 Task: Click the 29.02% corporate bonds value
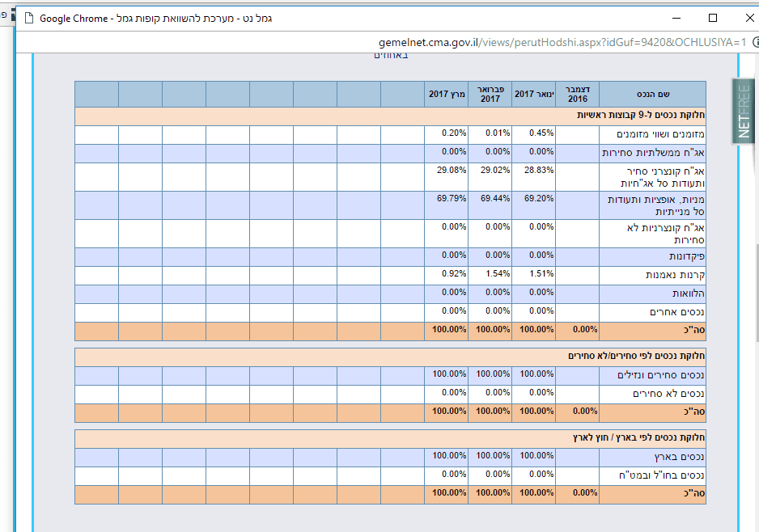[494, 171]
